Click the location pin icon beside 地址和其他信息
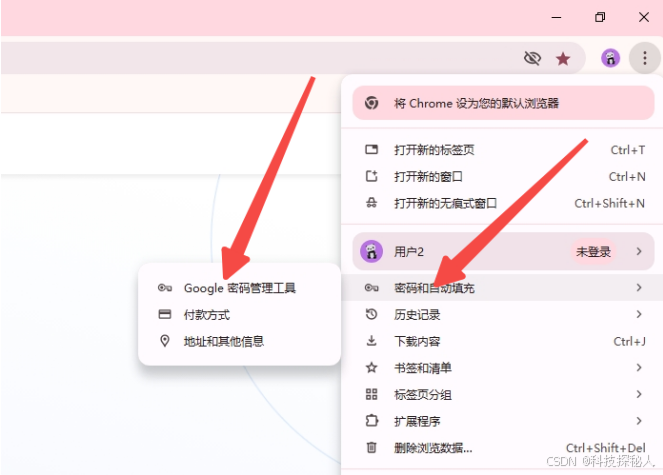The width and height of the screenshot is (663, 475). point(164,341)
